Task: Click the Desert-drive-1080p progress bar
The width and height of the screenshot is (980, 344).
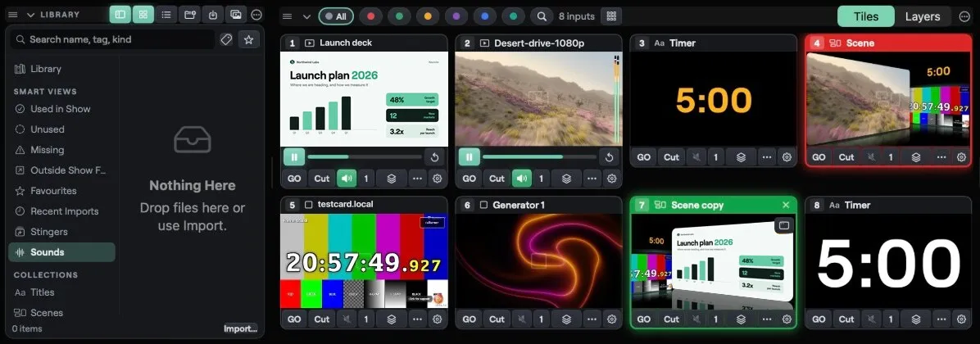Action: [x=539, y=156]
